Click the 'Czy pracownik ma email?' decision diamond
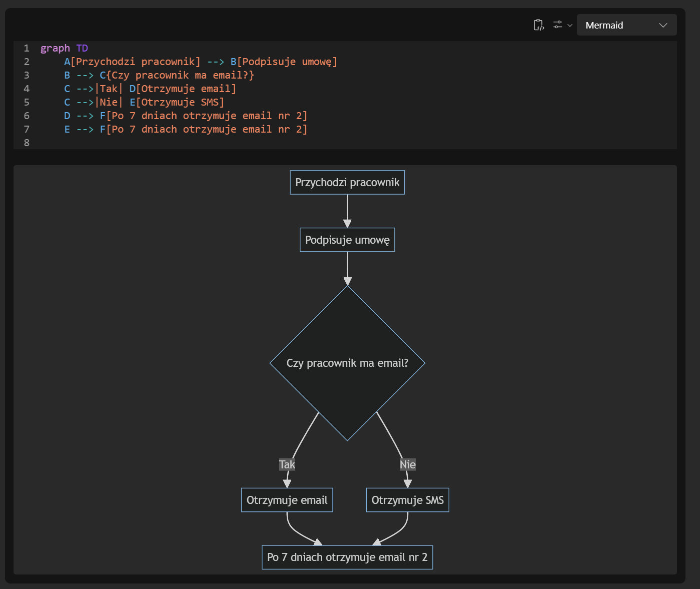The width and height of the screenshot is (700, 589). [x=347, y=363]
